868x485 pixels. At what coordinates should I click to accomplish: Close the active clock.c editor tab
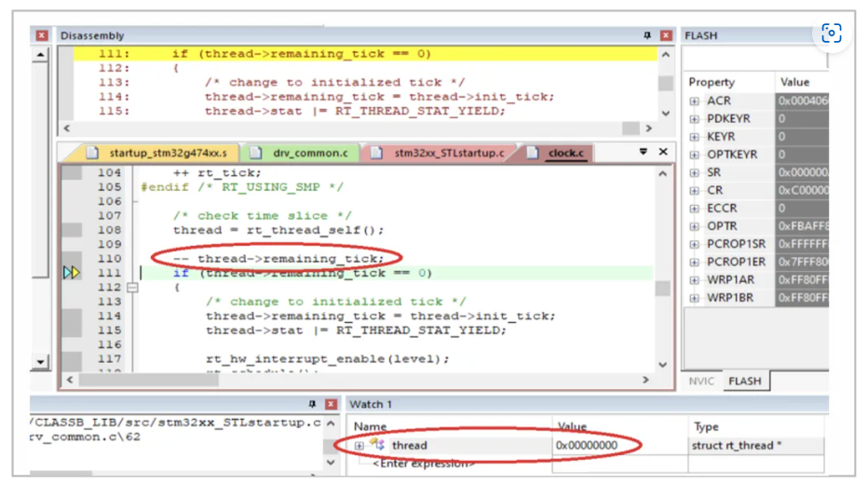coord(663,152)
